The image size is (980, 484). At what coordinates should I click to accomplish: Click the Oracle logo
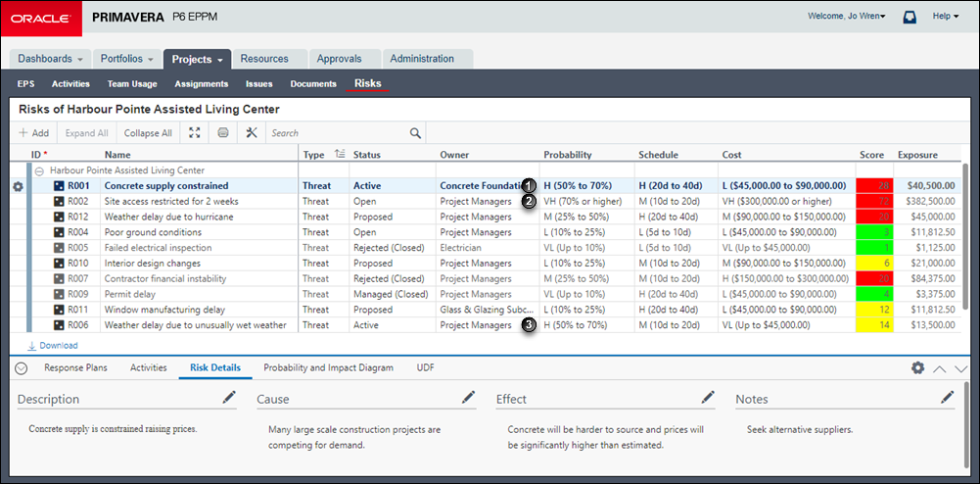click(x=41, y=19)
